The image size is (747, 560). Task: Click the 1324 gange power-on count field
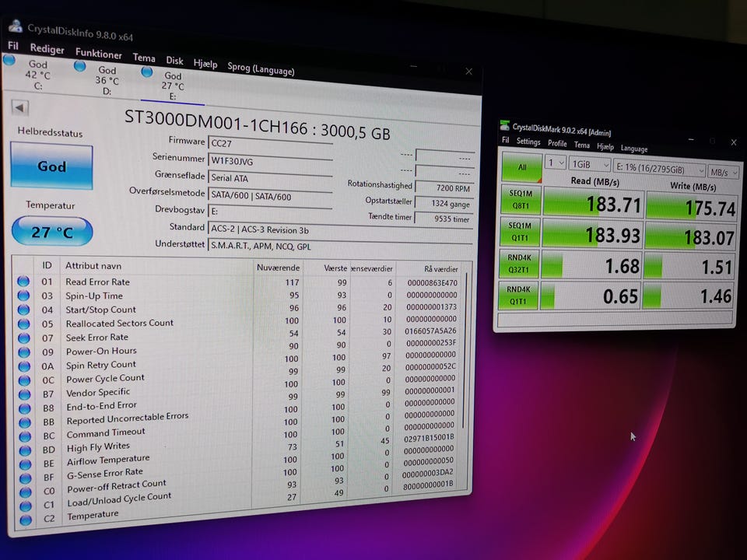click(x=444, y=203)
